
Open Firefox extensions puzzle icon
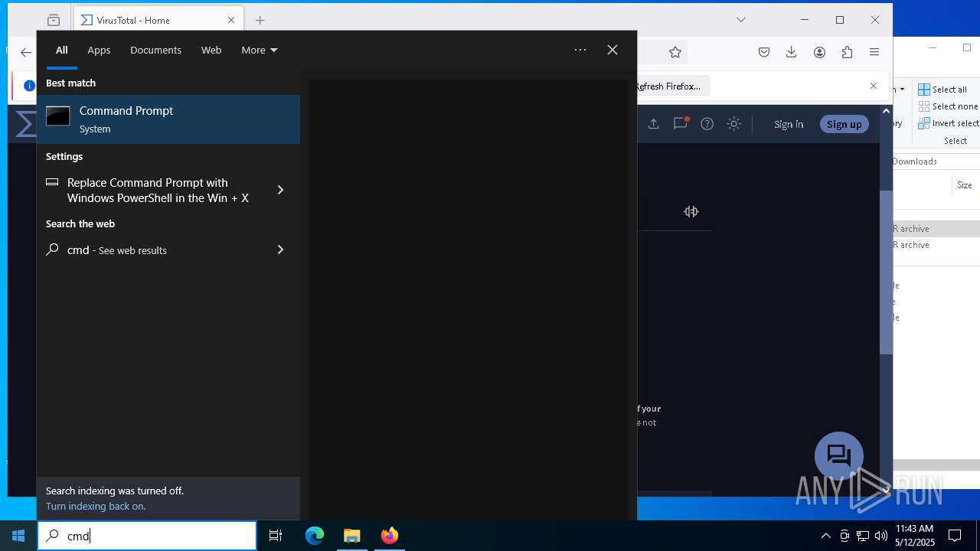(x=847, y=52)
